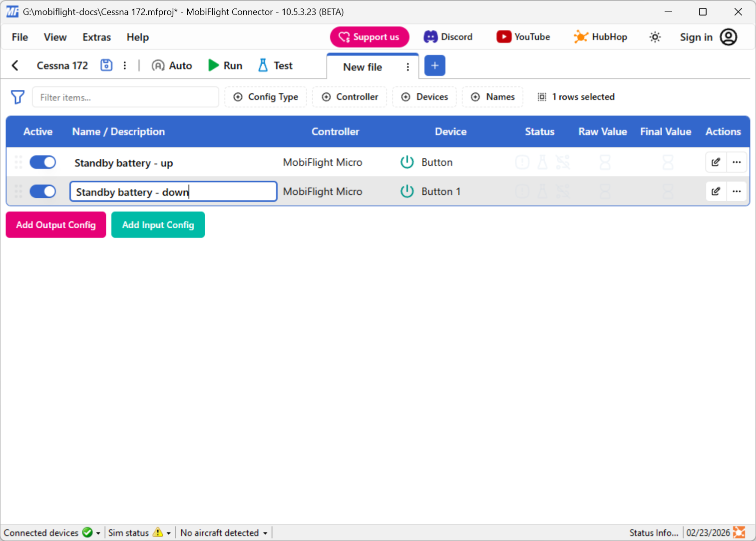Open the Extras menu
Image resolution: width=756 pixels, height=541 pixels.
96,37
